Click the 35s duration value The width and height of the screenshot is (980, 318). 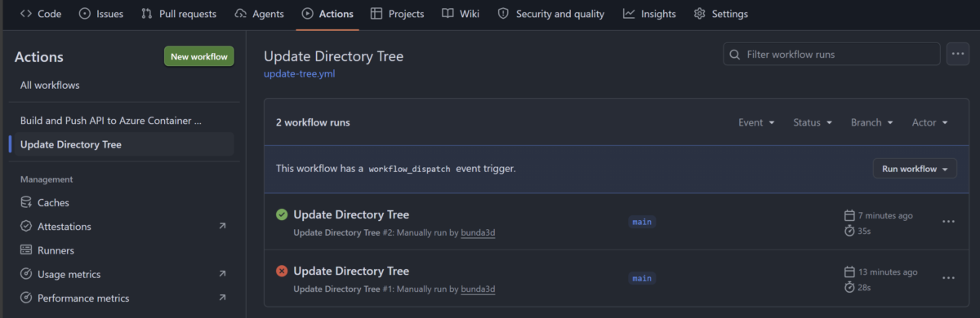point(864,231)
